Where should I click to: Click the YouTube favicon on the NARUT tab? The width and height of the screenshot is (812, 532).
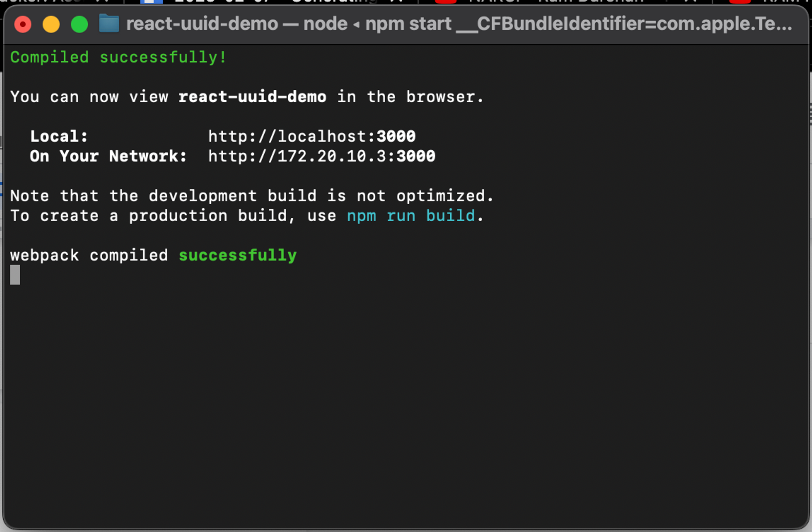point(447,2)
